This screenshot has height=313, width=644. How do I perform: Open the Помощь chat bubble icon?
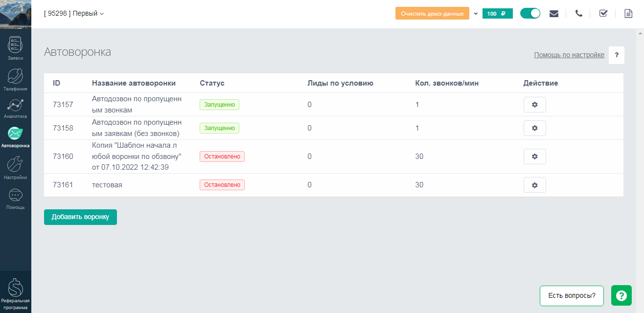[x=15, y=198]
